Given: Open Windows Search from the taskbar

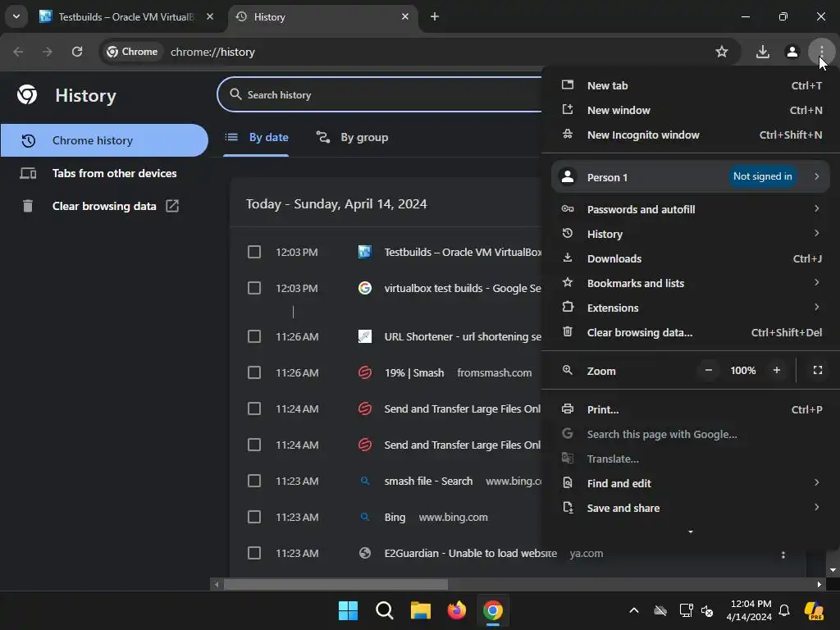Looking at the screenshot, I should pos(385,610).
